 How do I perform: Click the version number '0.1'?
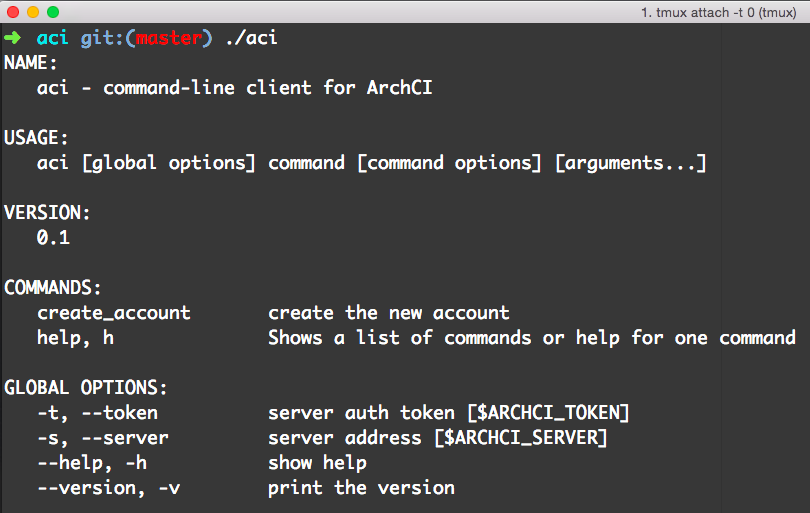[53, 238]
